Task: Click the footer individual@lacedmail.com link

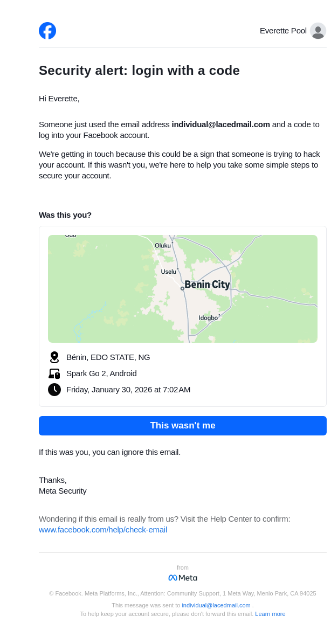Action: pos(216,605)
